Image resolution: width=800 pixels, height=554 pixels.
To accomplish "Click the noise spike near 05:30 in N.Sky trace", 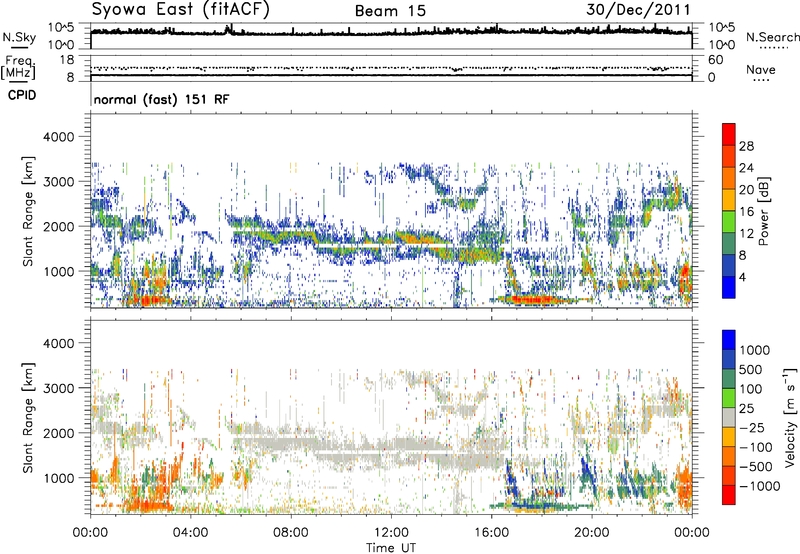I will 229,29.
